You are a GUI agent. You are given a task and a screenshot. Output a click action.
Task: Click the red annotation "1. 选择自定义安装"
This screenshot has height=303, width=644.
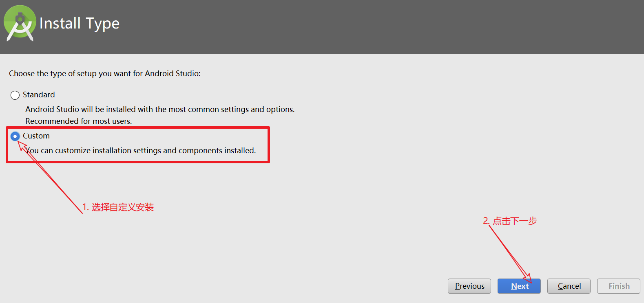(118, 207)
